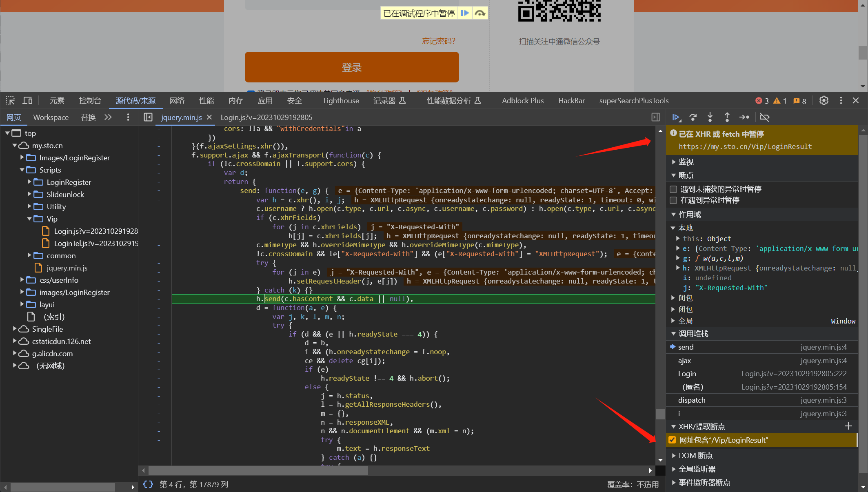Viewport: 868px width, 492px height.
Task: Open DevTools more options kebab menu
Action: (x=841, y=101)
